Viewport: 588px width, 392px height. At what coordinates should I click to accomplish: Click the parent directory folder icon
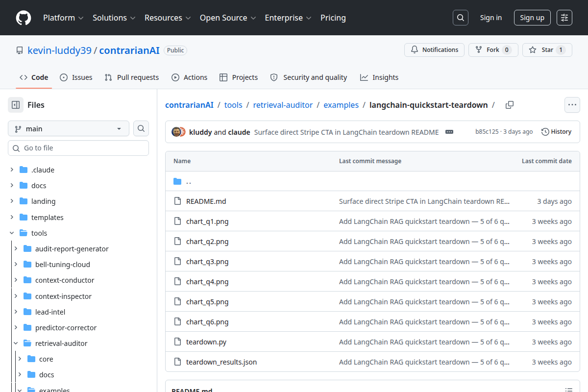click(x=177, y=181)
